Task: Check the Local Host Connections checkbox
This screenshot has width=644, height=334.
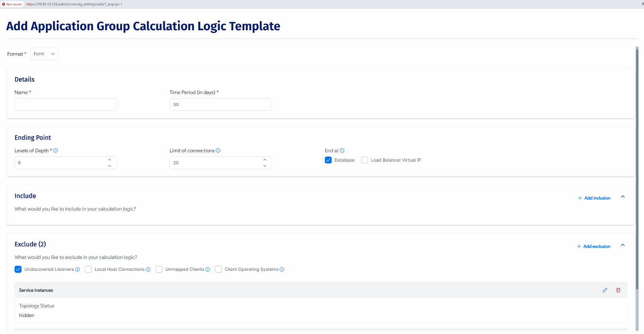Action: (88, 270)
